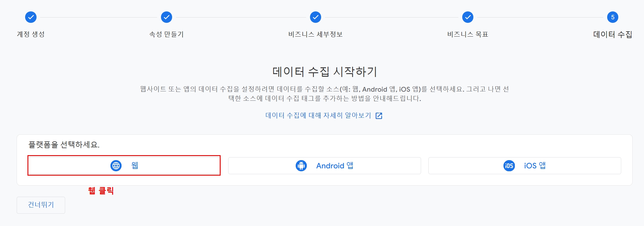Click the Android robot icon
The width and height of the screenshot is (644, 226).
click(x=301, y=165)
